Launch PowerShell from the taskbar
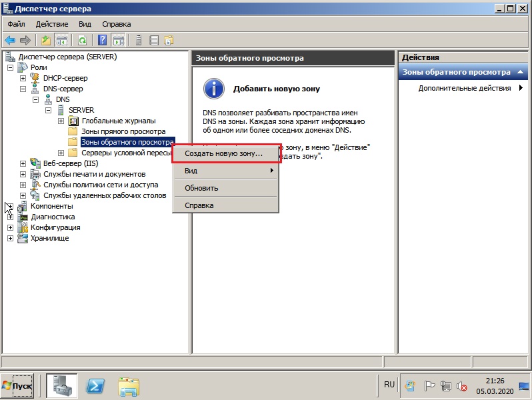The width and height of the screenshot is (532, 400). click(x=95, y=386)
